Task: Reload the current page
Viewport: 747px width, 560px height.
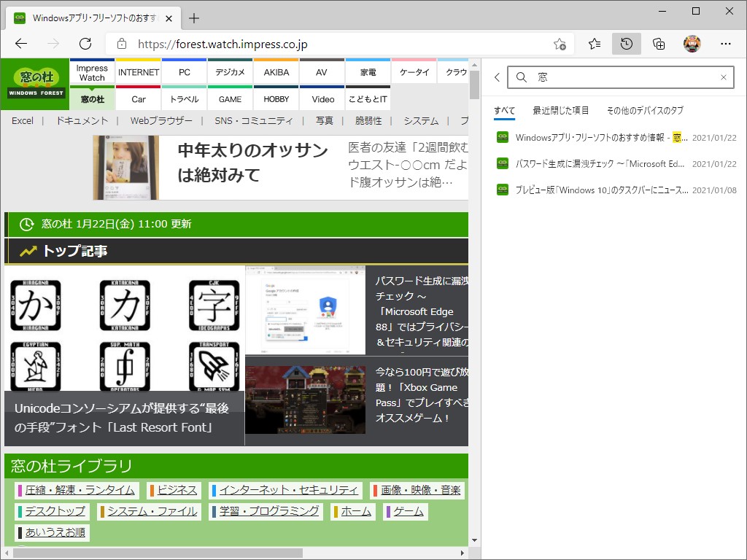Action: (x=85, y=44)
